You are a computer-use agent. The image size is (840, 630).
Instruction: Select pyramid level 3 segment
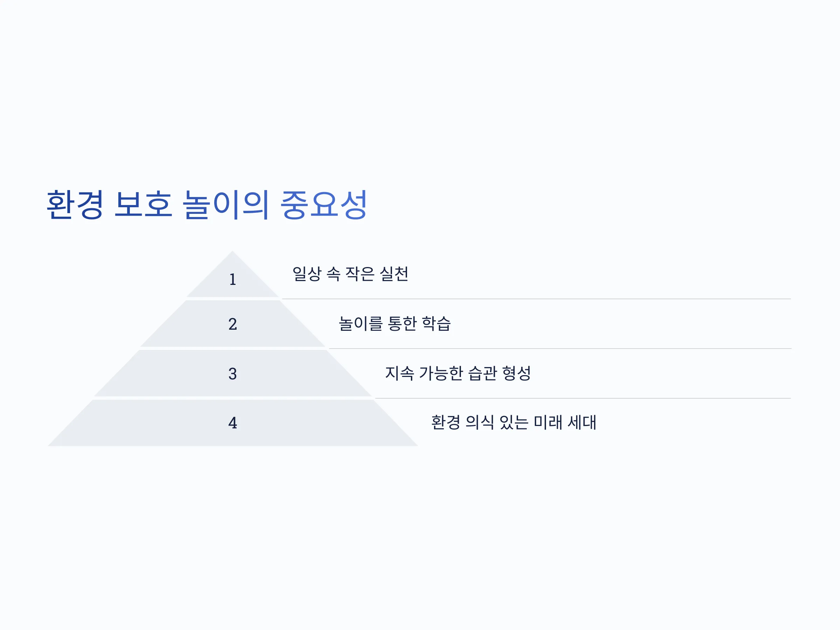coord(232,373)
